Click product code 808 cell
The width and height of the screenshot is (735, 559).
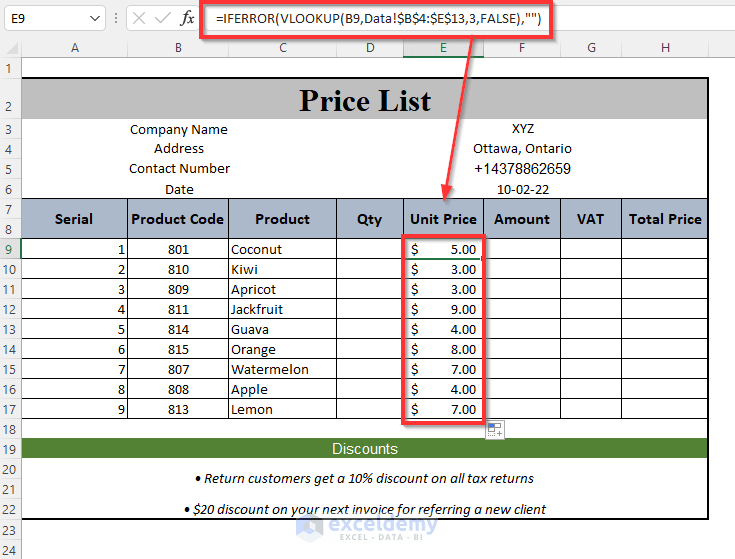pos(178,389)
